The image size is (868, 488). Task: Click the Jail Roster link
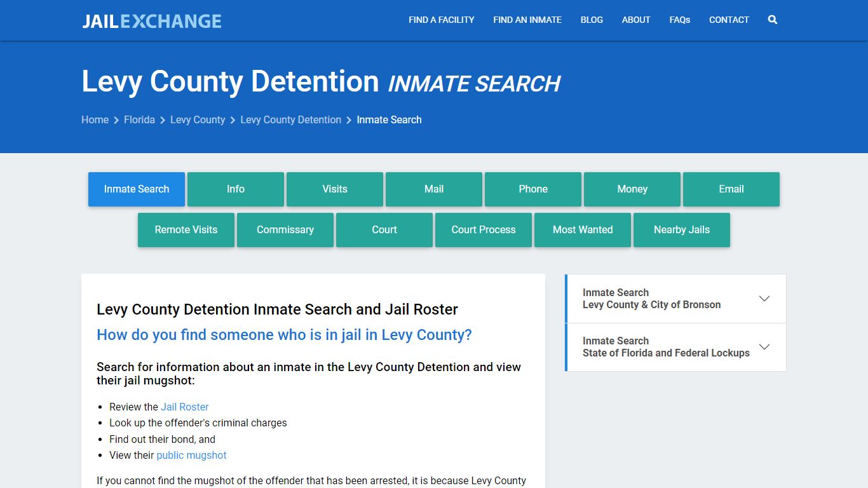pyautogui.click(x=184, y=407)
